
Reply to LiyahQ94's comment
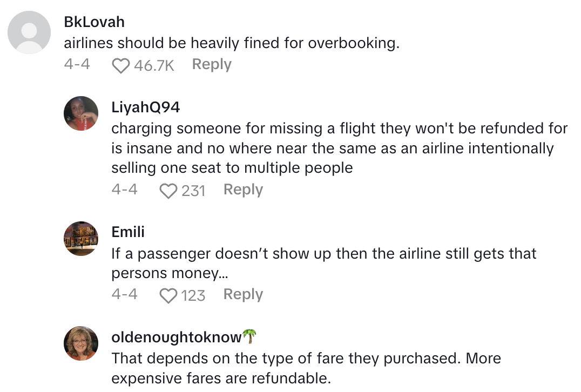click(x=243, y=190)
